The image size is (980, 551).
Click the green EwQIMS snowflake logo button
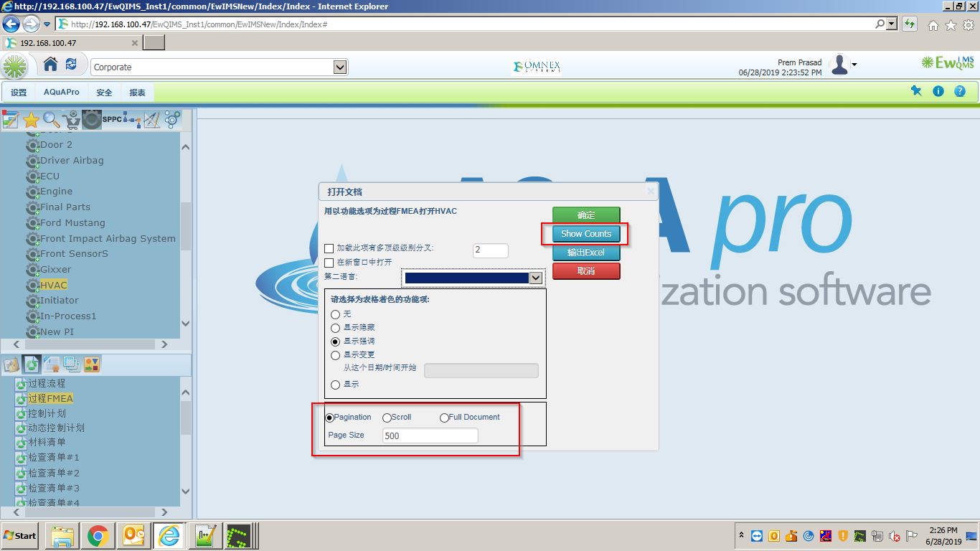14,67
